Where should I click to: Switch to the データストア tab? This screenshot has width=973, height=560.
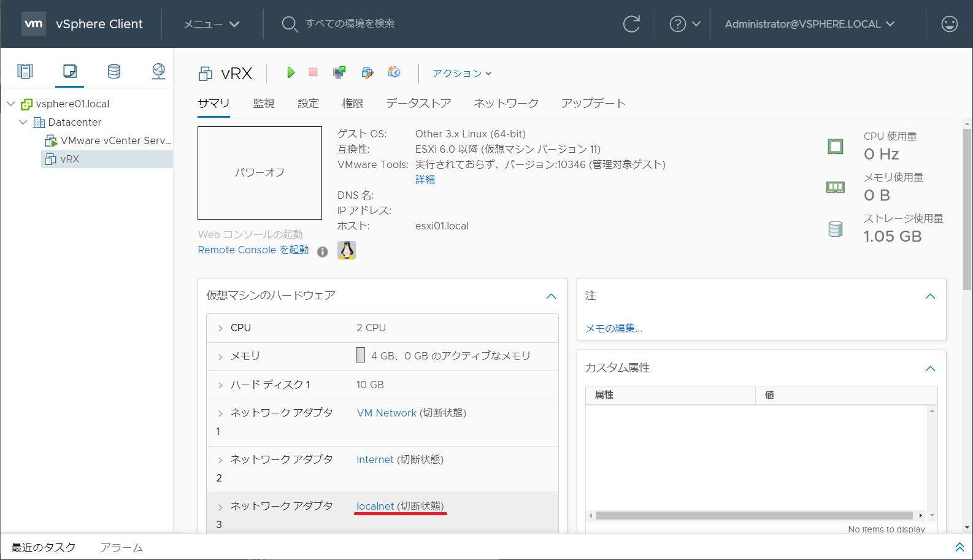click(418, 103)
